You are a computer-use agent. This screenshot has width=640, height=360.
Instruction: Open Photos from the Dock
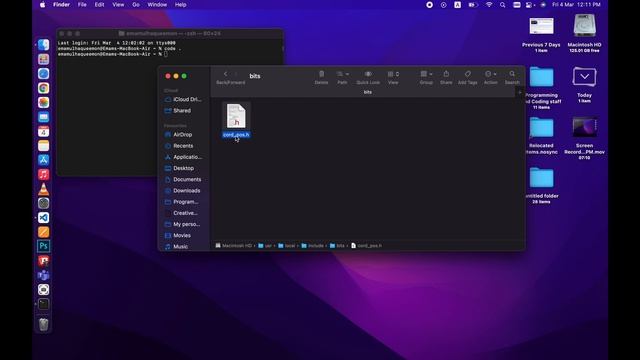(44, 102)
